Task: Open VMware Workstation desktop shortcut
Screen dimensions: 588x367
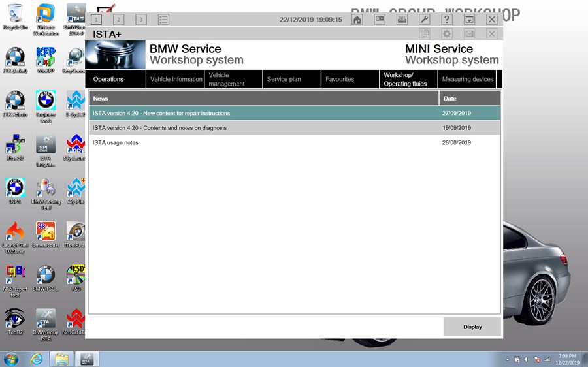Action: [46, 20]
